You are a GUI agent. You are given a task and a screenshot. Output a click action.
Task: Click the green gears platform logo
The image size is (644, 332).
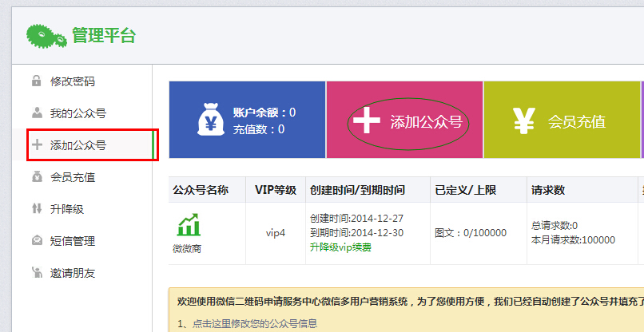46,36
